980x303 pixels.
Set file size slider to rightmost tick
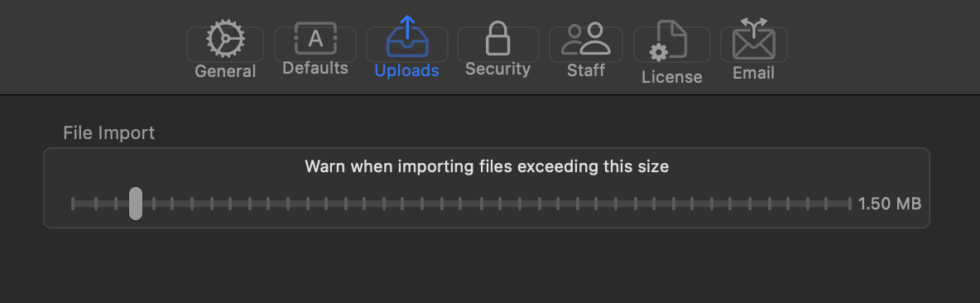(x=849, y=204)
